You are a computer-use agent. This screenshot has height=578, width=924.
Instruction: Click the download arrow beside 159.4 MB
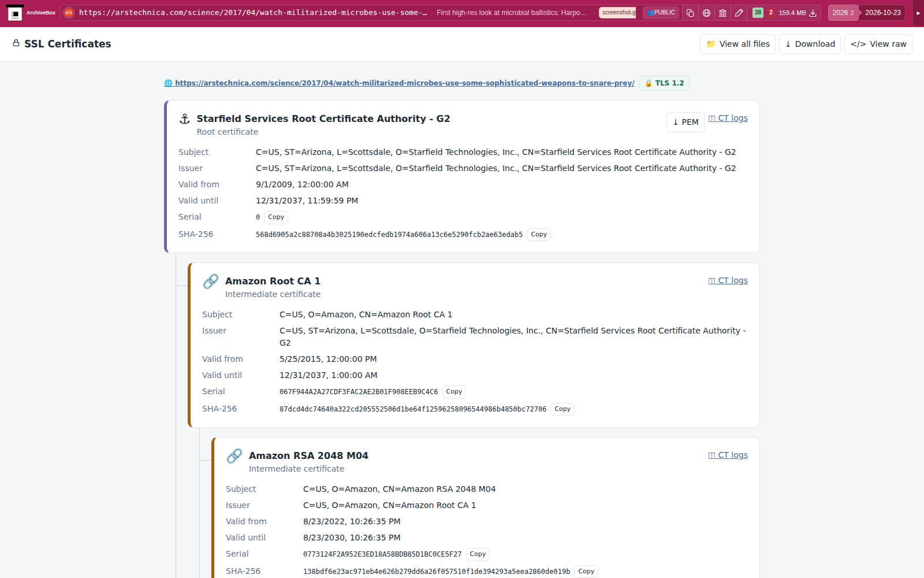[x=813, y=13]
